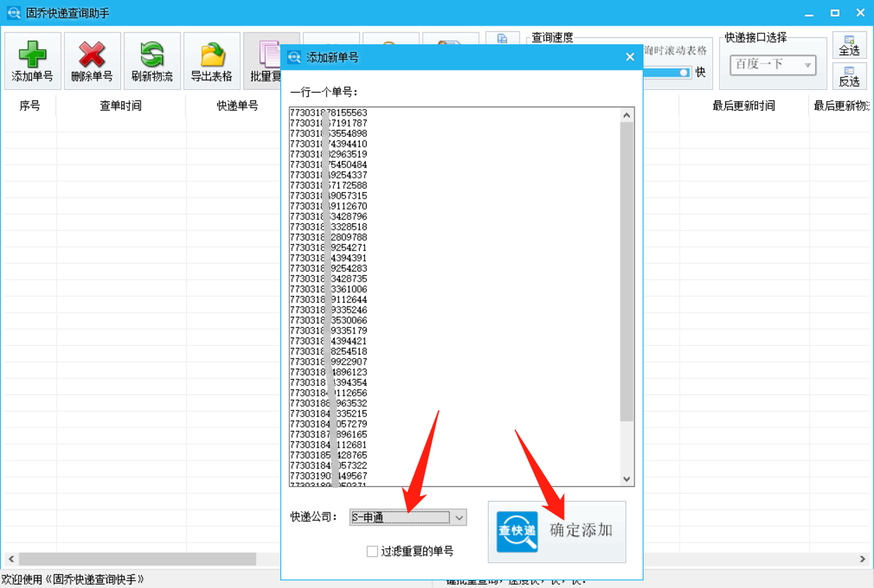Click the text area scroll-up arrow
Screen dimensions: 874x588
click(627, 115)
